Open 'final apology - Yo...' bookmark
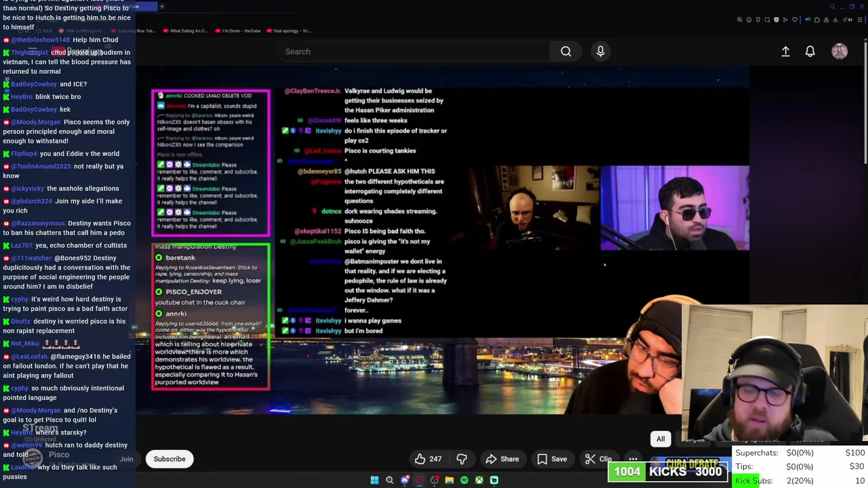 pos(288,30)
